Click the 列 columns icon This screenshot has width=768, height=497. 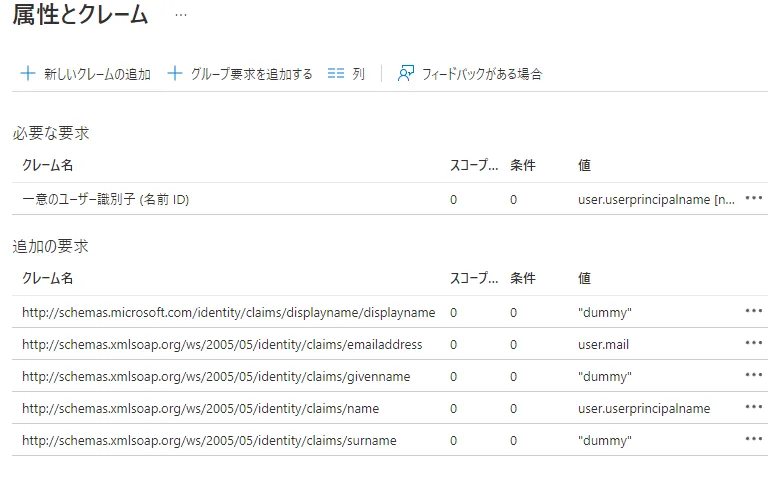click(x=336, y=74)
